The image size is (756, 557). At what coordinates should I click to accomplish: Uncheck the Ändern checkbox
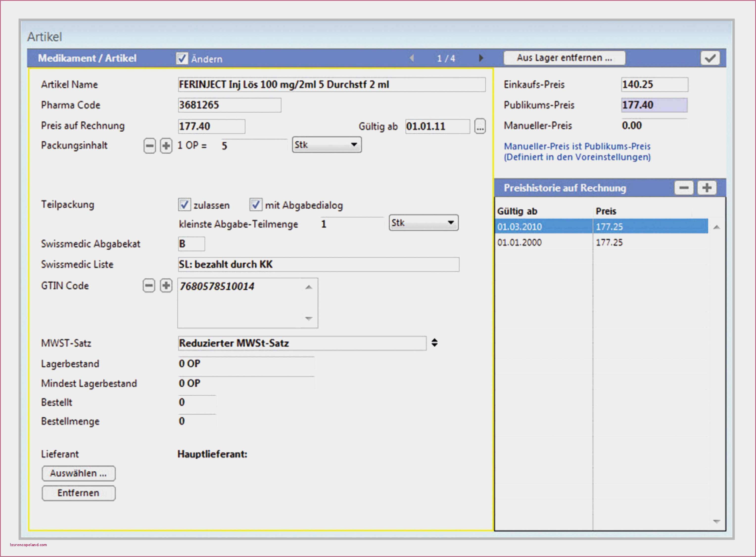pos(182,58)
